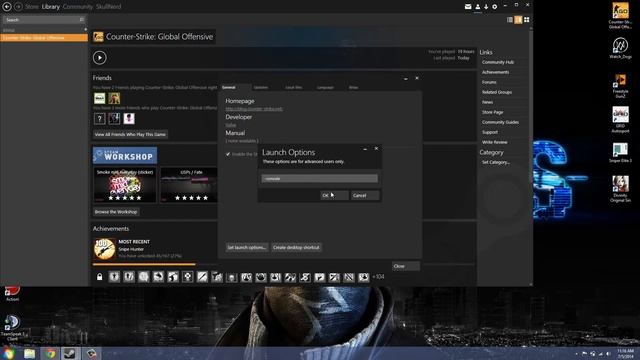This screenshot has height=360, width=640.
Task: Open the Steam Workshop banner
Action: click(x=125, y=156)
